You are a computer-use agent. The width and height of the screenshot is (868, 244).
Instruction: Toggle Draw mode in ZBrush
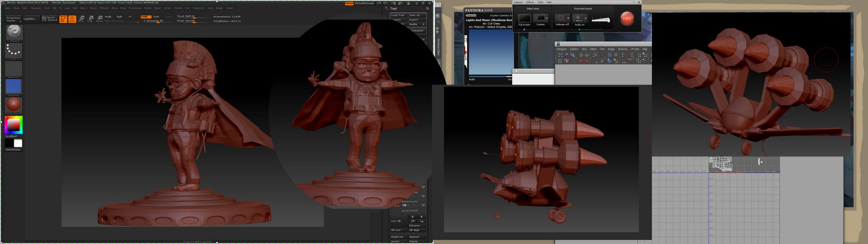click(72, 19)
